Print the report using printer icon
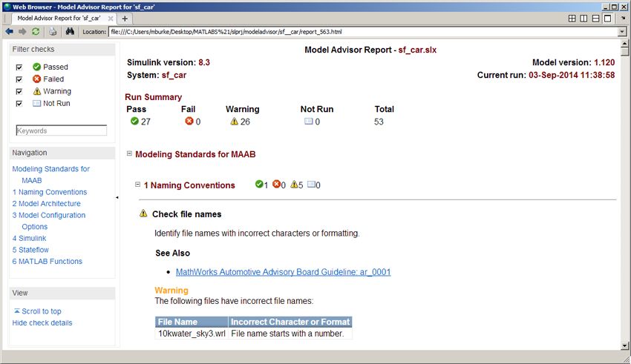This screenshot has height=364, width=631. point(53,32)
